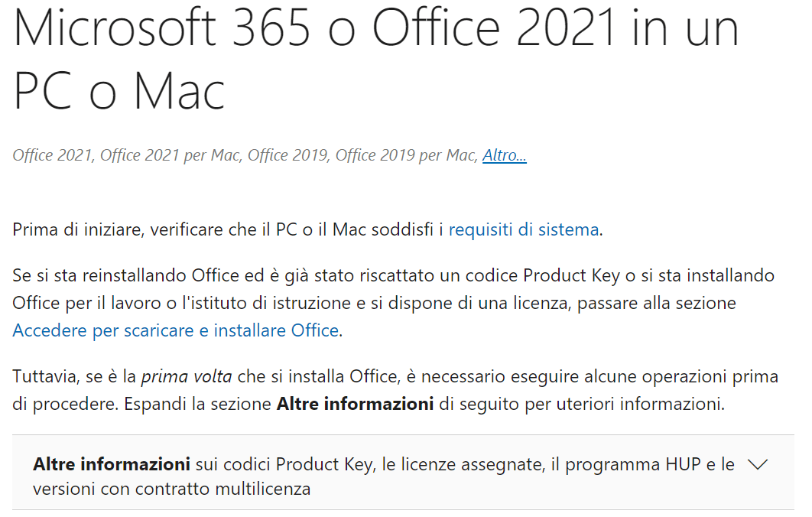Click the Se si sta reinstallando Office paragraph
Image resolution: width=812 pixels, height=517 pixels.
[x=394, y=303]
